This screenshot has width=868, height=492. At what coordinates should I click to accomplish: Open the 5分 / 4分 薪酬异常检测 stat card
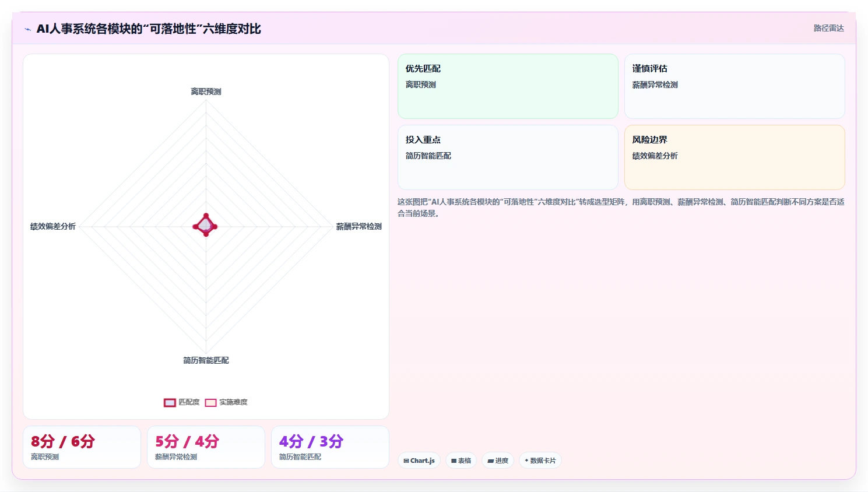pos(206,447)
